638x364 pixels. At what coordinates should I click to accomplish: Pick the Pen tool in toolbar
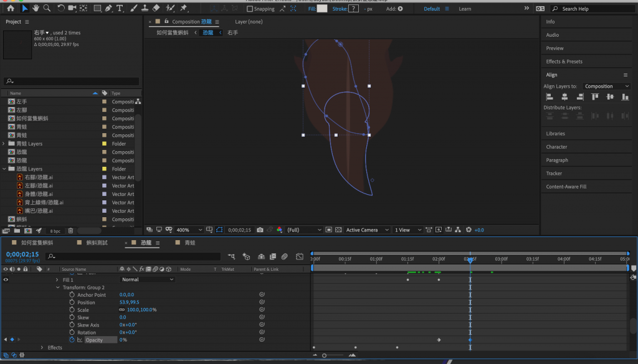coord(108,9)
